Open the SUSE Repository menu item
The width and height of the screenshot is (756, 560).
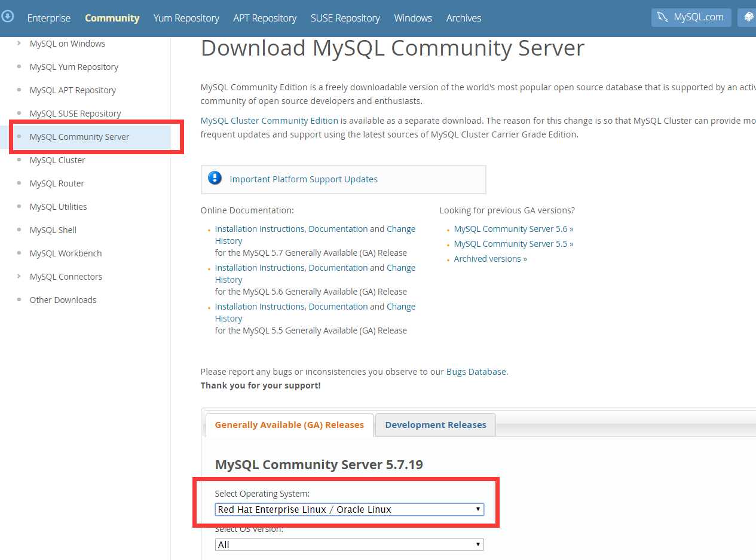[x=345, y=18]
